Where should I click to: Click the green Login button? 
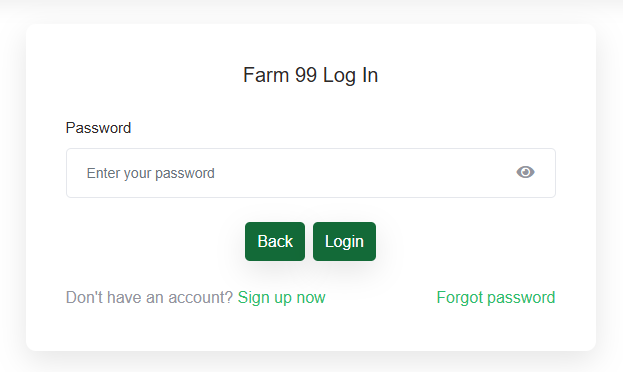344,242
